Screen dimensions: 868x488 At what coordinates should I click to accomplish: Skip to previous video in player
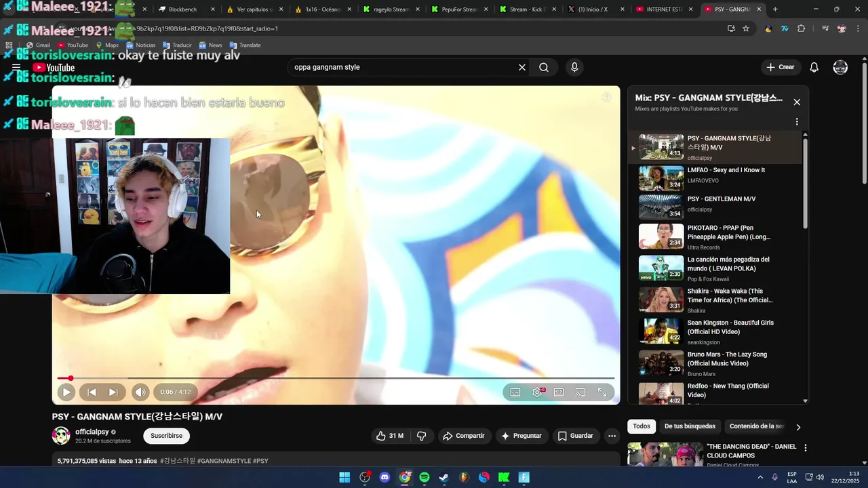coord(92,392)
